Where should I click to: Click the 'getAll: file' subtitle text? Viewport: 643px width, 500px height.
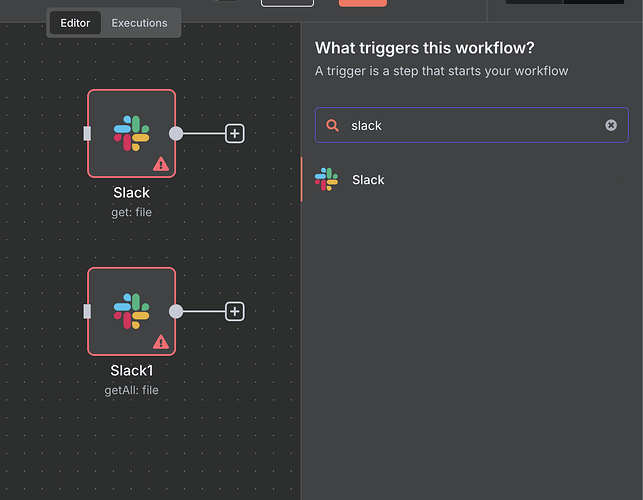coord(132,390)
